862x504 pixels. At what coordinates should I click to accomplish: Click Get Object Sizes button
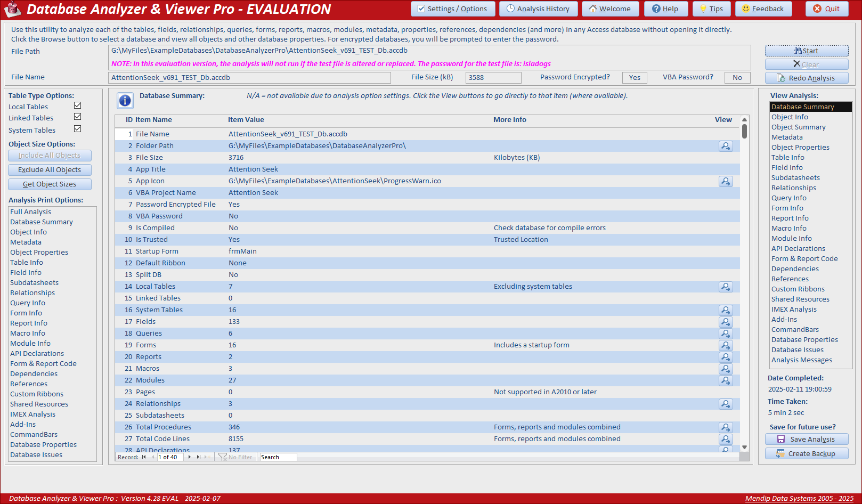click(50, 184)
